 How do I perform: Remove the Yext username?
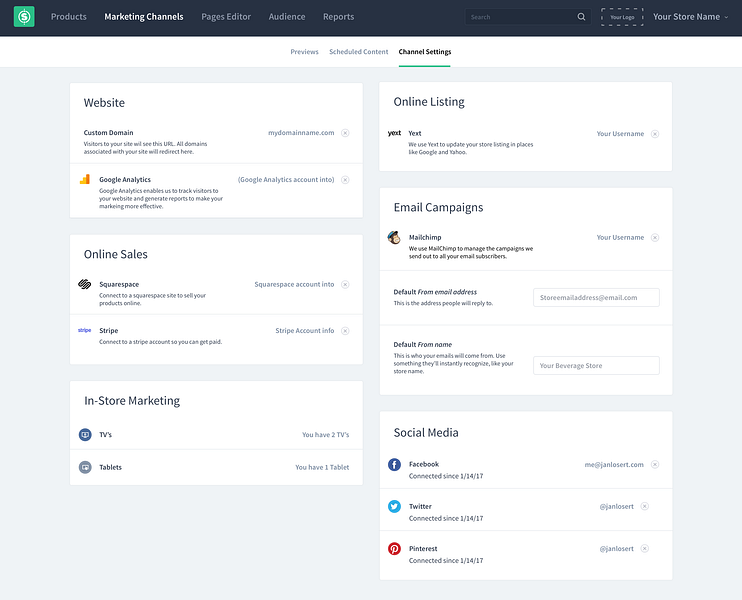tap(655, 134)
